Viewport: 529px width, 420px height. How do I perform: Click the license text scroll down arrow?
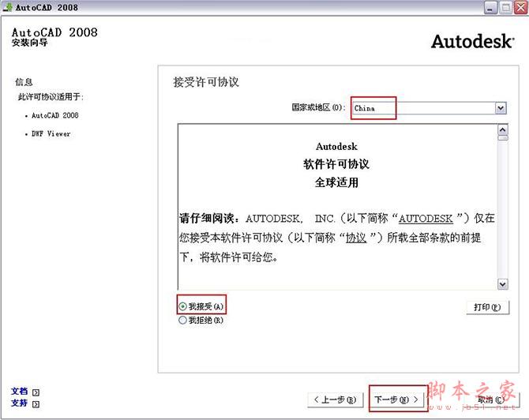tap(503, 284)
